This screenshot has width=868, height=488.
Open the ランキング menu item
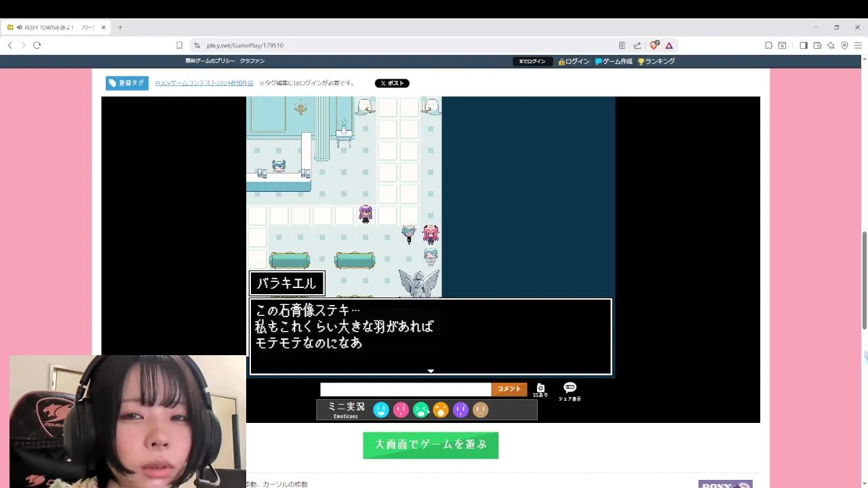[x=656, y=61]
